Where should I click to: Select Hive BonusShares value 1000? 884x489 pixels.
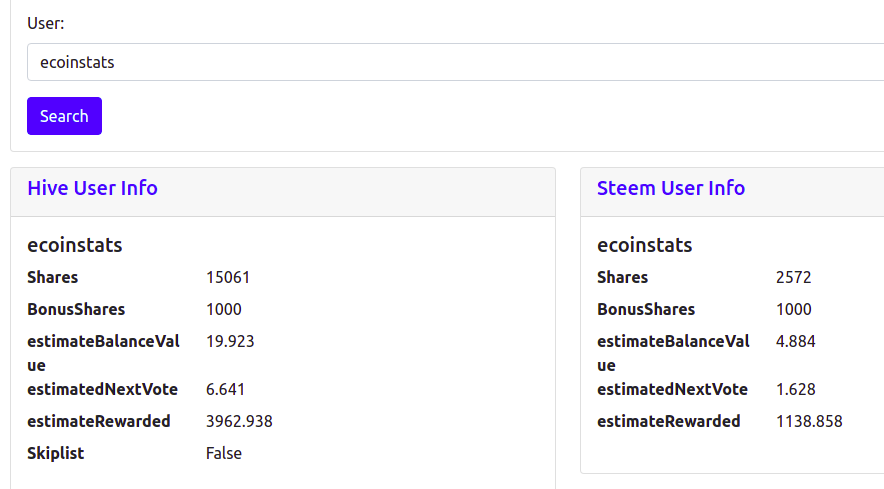[x=224, y=310]
